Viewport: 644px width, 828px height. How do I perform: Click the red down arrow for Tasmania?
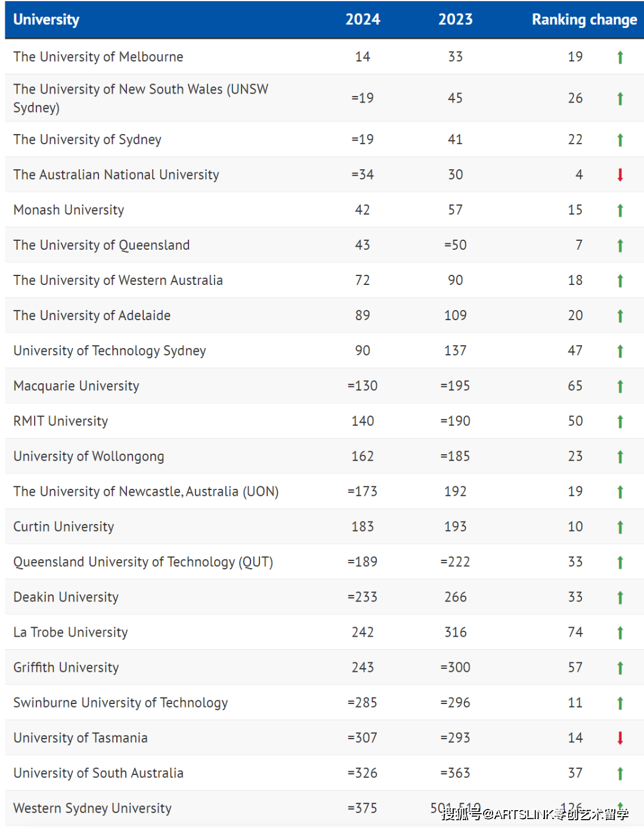pyautogui.click(x=620, y=738)
